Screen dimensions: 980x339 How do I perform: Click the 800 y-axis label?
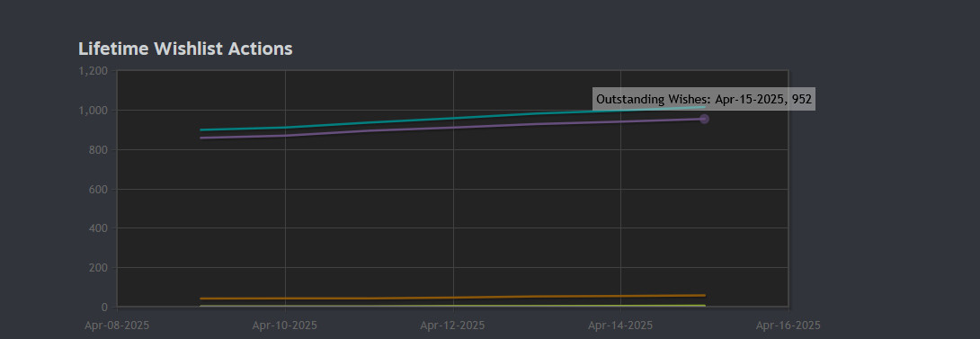point(99,150)
